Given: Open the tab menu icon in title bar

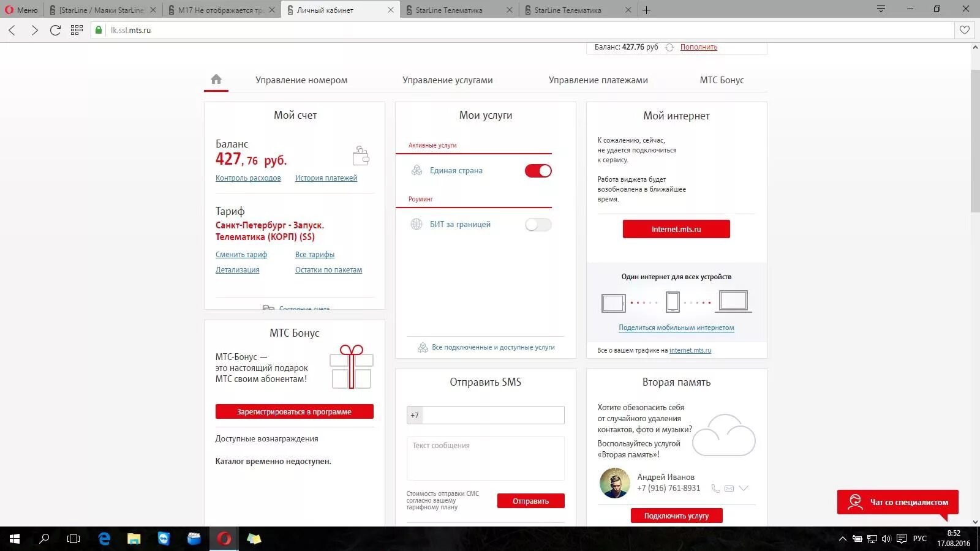Looking at the screenshot, I should click(x=881, y=9).
